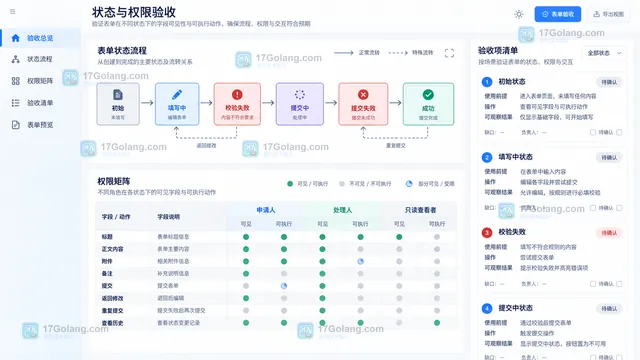Click the 重复提交 row label in the matrix
Image resolution: width=640 pixels, height=360 pixels.
pyautogui.click(x=112, y=311)
